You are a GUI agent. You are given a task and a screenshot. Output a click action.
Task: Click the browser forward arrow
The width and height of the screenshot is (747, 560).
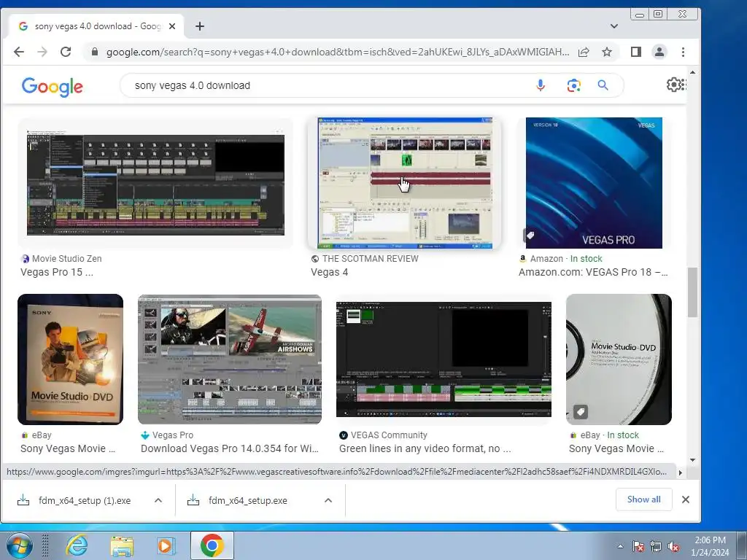pos(42,52)
